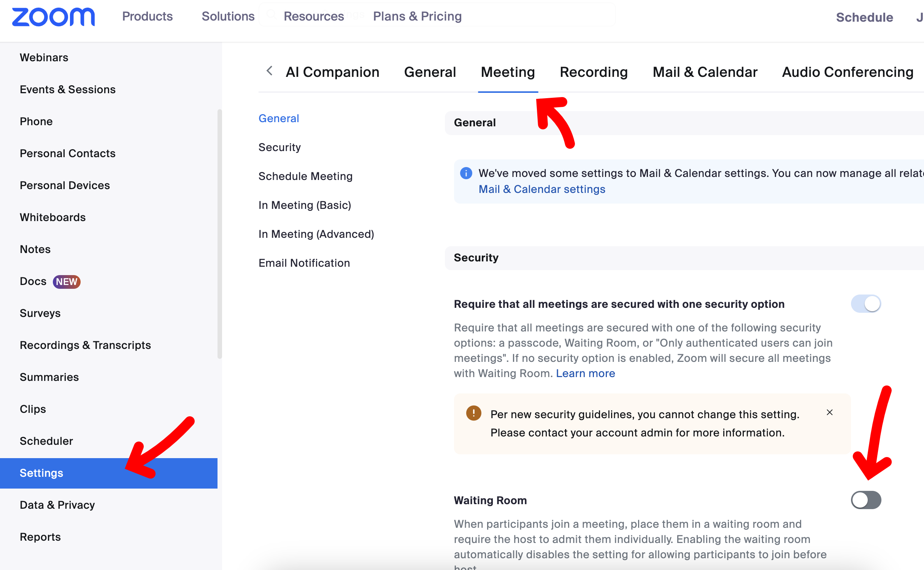Open the Mail & Calendar tab
Screen dimensions: 924x570
[705, 72]
